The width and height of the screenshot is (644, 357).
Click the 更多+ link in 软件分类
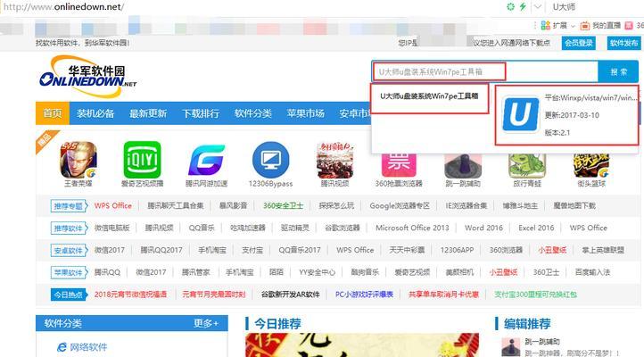206,324
